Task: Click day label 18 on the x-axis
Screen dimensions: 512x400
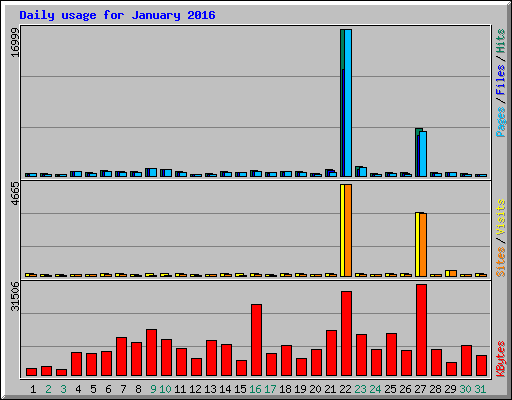Action: pyautogui.click(x=285, y=389)
